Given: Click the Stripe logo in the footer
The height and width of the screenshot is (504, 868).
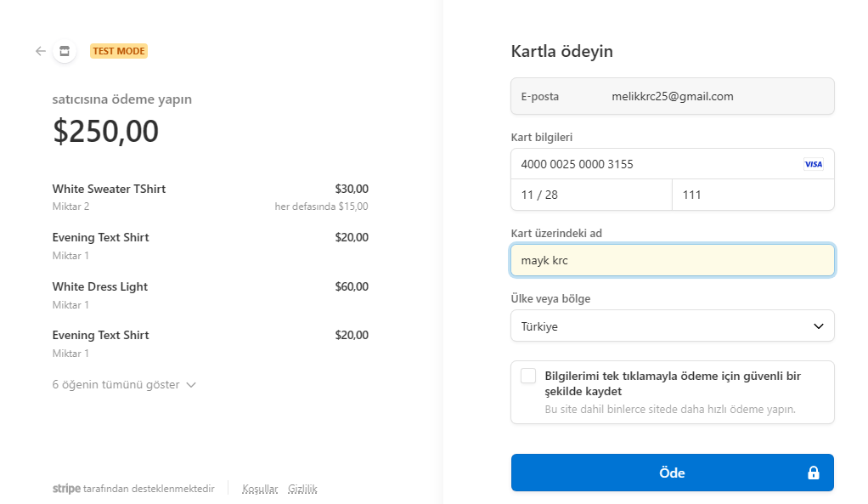Looking at the screenshot, I should click(x=66, y=489).
